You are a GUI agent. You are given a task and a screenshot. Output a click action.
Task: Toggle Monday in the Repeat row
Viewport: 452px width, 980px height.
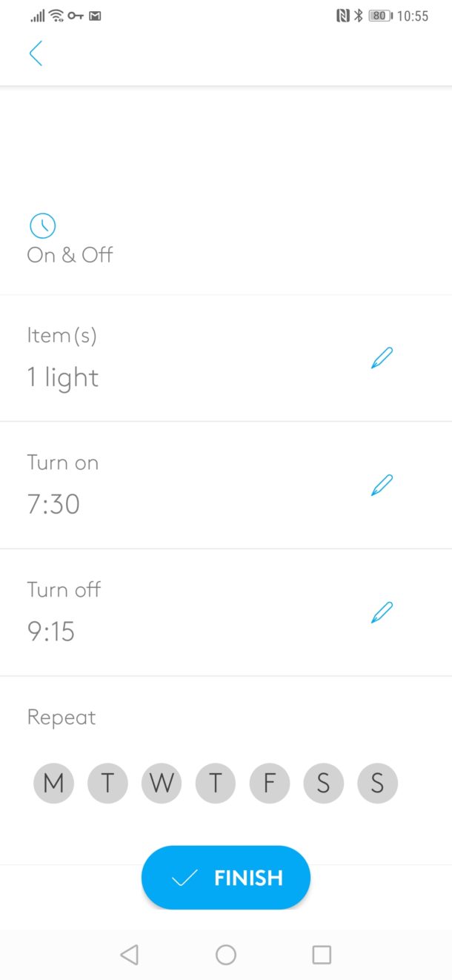[x=53, y=783]
